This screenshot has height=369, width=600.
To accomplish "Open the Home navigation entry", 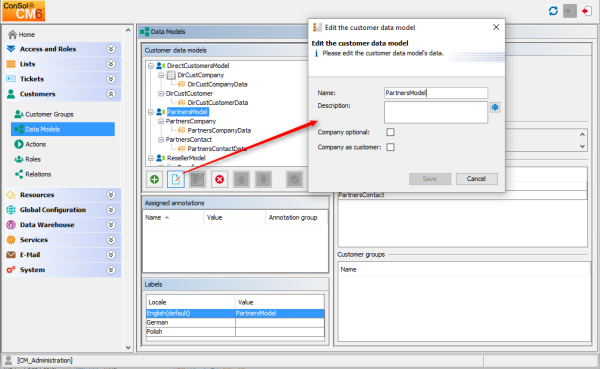I will tap(22, 34).
